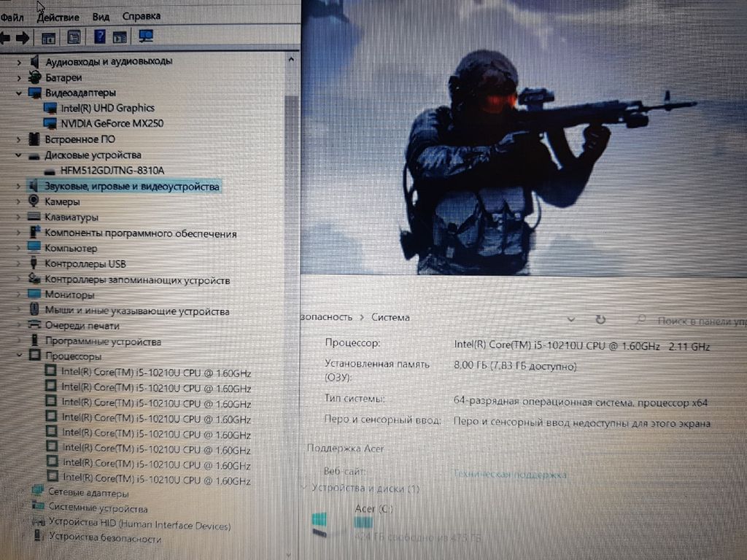Open the address bar history dropdown

coord(570,319)
